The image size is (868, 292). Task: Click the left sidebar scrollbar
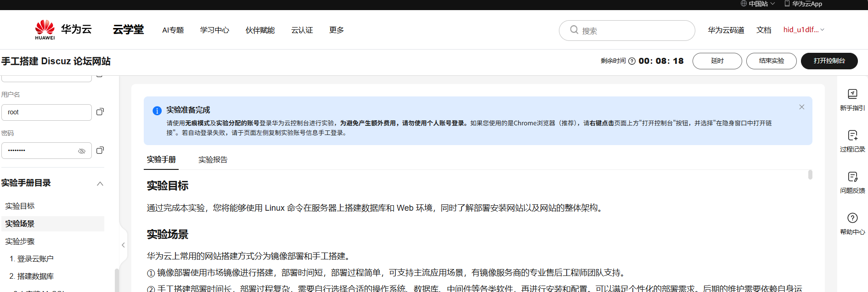(x=117, y=281)
